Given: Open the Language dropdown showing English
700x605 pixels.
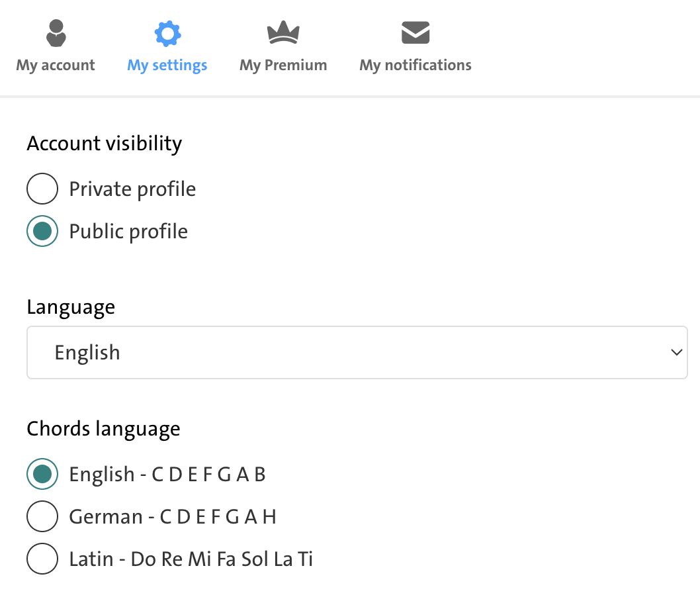Looking at the screenshot, I should pos(357,352).
